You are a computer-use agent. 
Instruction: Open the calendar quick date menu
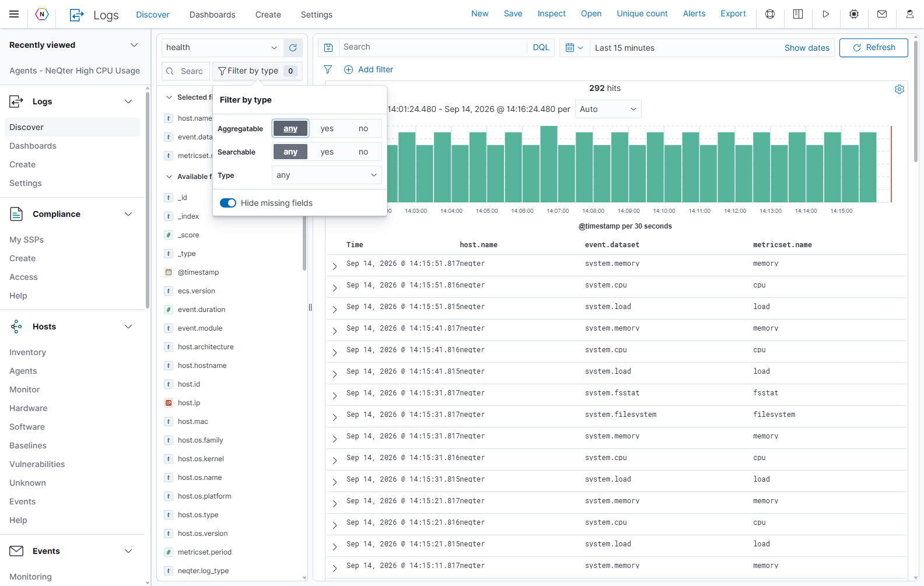click(x=574, y=48)
